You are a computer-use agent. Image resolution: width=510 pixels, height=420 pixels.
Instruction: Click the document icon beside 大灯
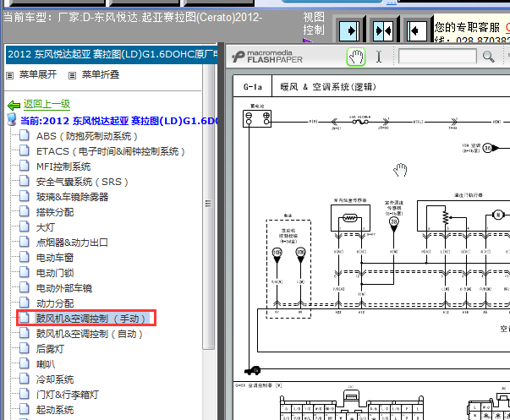[x=24, y=226]
